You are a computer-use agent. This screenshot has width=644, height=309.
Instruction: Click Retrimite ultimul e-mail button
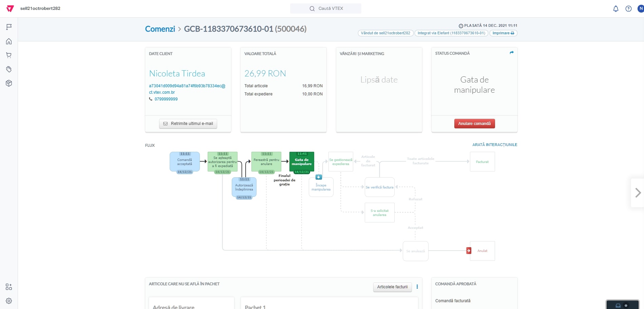[188, 124]
